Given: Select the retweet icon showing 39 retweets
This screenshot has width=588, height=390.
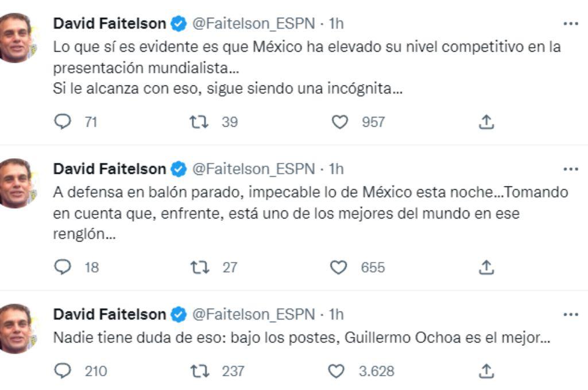Looking at the screenshot, I should click(198, 120).
